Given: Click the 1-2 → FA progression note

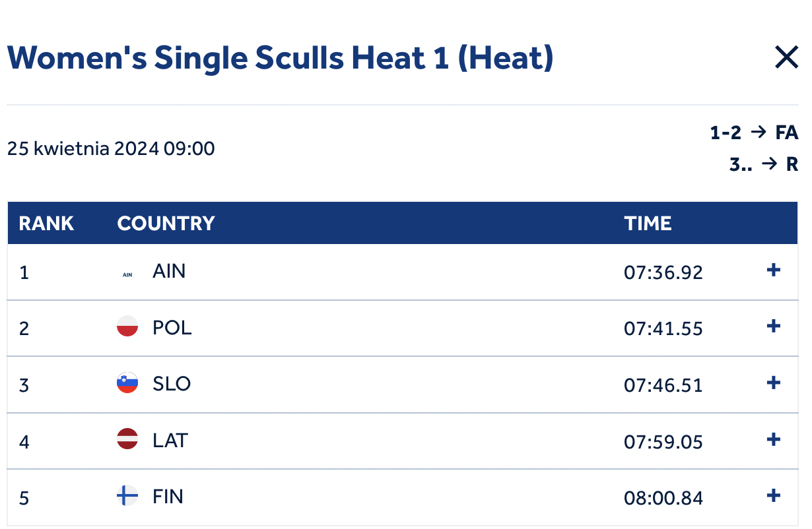Looking at the screenshot, I should coord(754,133).
